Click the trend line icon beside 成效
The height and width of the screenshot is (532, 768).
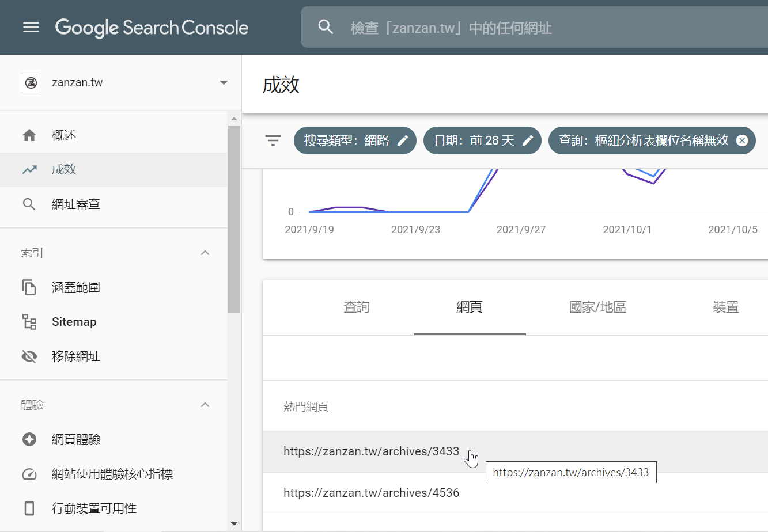click(x=29, y=170)
